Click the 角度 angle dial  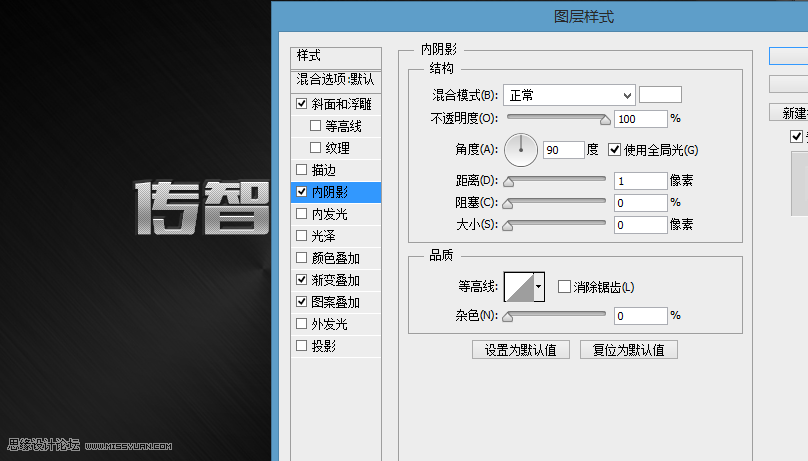point(521,150)
